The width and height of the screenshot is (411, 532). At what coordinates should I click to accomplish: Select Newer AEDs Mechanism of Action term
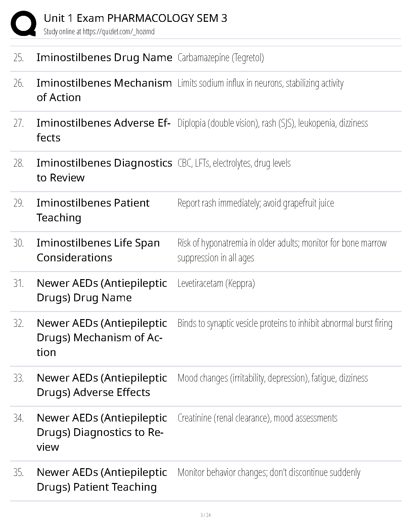click(x=102, y=338)
